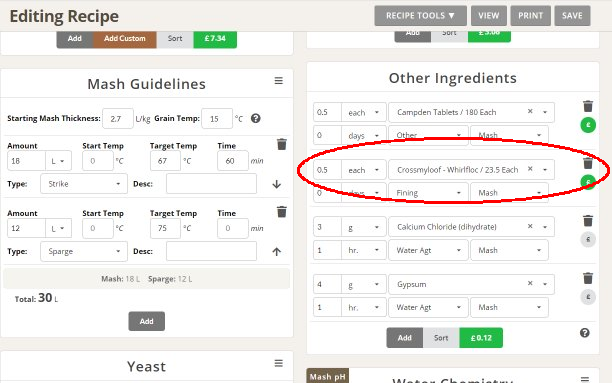The width and height of the screenshot is (612, 383).
Task: Open Fining type dropdown for Whirlfloc
Action: (428, 193)
